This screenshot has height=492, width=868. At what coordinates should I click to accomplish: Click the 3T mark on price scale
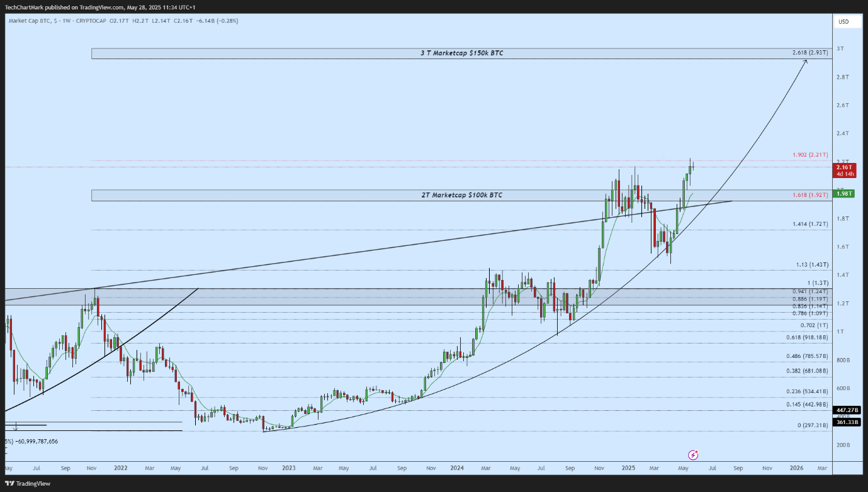[x=840, y=48]
